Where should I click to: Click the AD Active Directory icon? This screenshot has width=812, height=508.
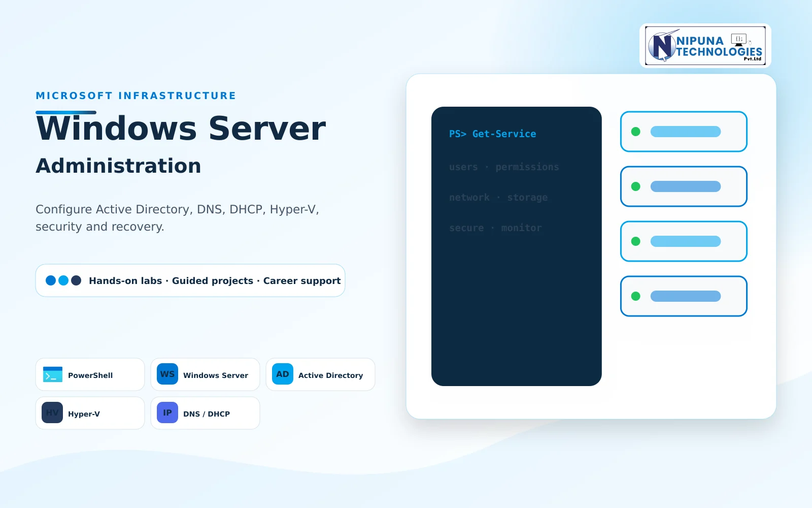[x=283, y=374]
